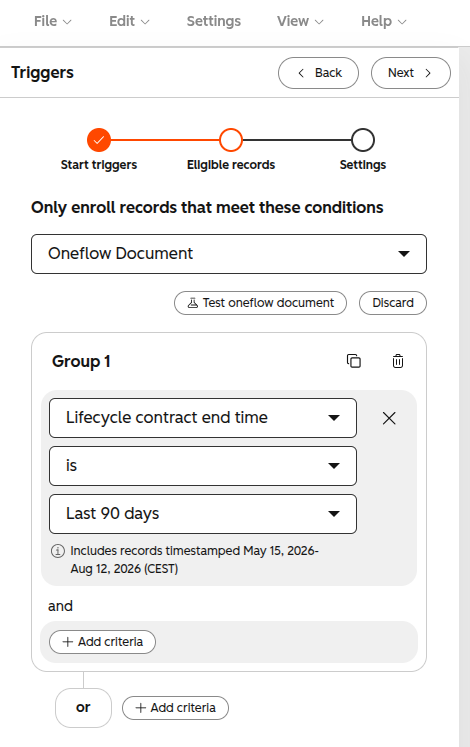The width and height of the screenshot is (470, 747).
Task: Open the View menu
Action: (x=300, y=21)
